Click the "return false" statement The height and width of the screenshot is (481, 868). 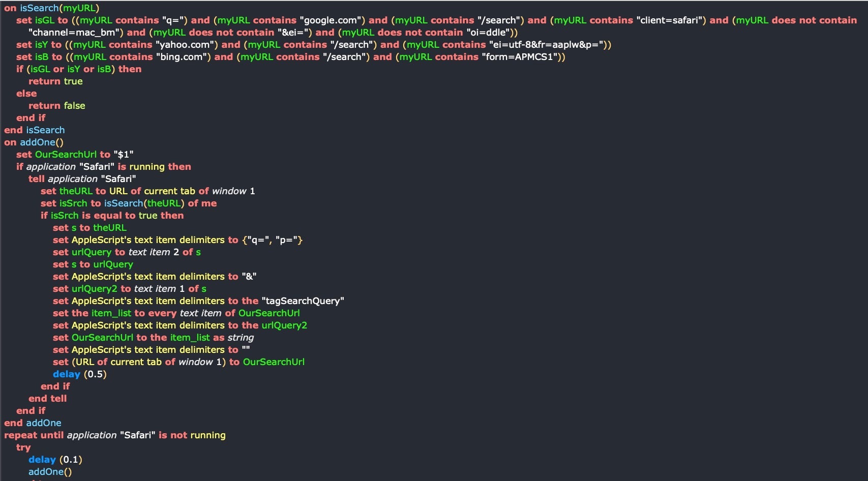pyautogui.click(x=56, y=106)
